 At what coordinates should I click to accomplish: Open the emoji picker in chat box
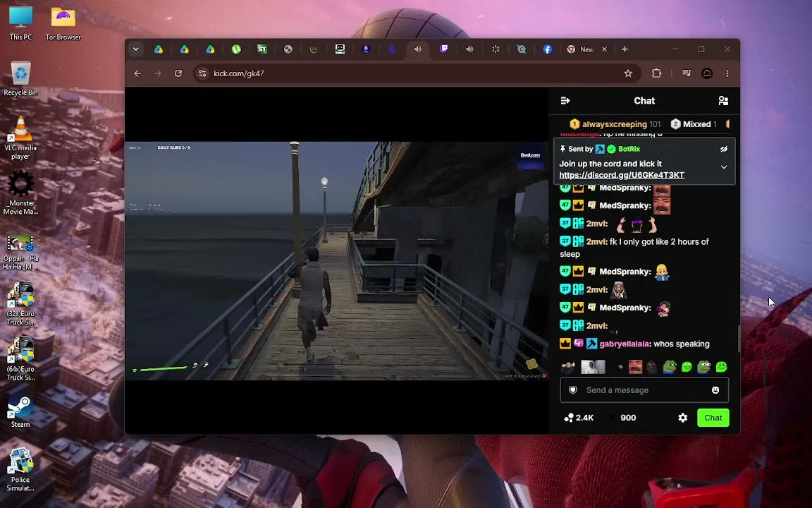coord(715,389)
